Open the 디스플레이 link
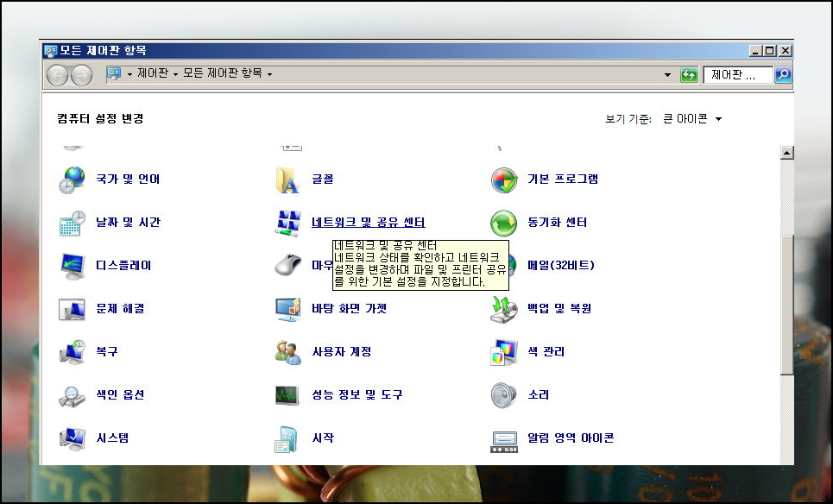Viewport: 833px width, 504px height. (x=123, y=266)
